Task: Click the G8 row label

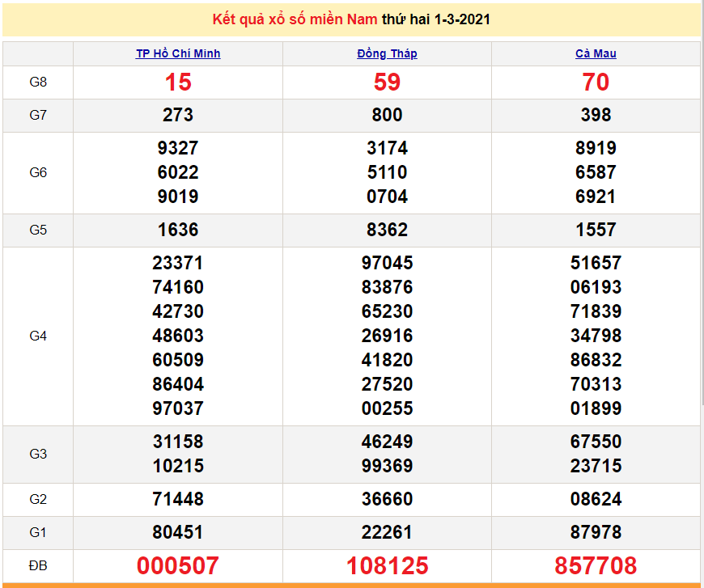Action: pos(38,82)
